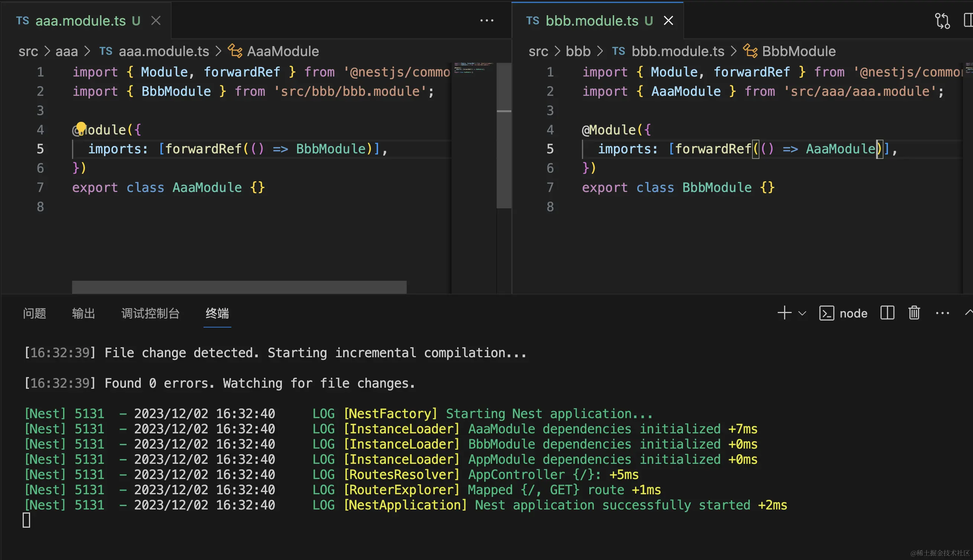Click 'src/bbb/bbb.module' import path string
Viewport: 973px width, 560px height.
coord(350,91)
